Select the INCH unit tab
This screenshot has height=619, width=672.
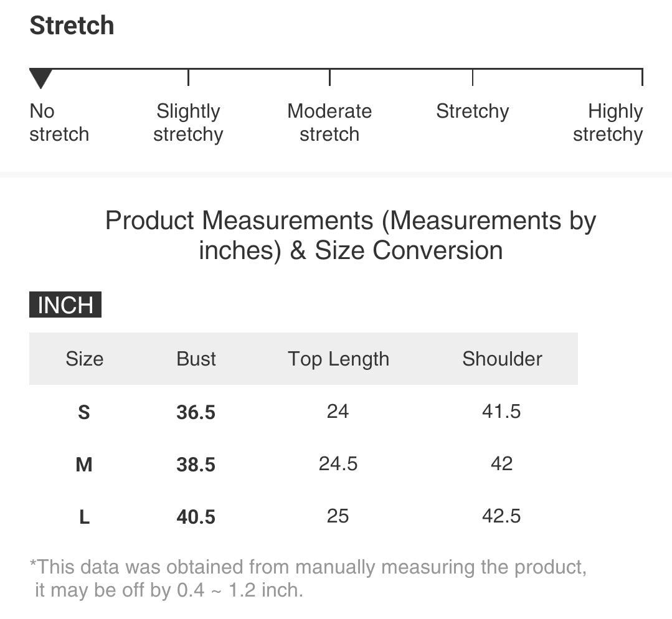(x=65, y=305)
